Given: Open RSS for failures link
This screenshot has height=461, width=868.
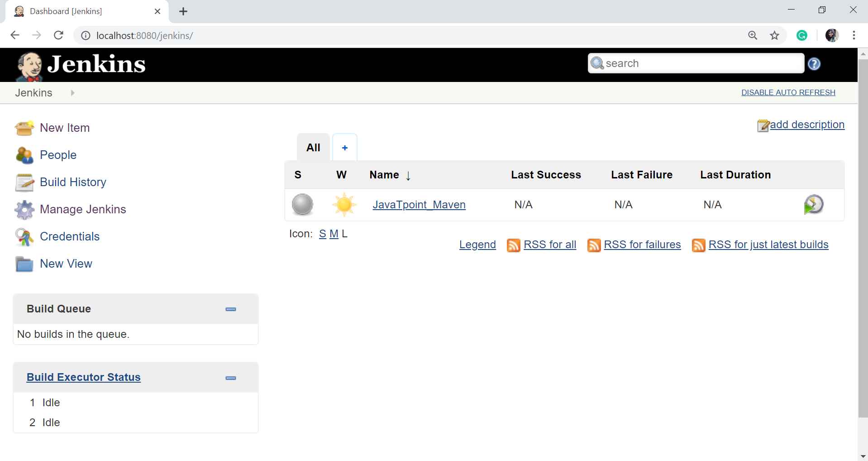Looking at the screenshot, I should coord(642,245).
